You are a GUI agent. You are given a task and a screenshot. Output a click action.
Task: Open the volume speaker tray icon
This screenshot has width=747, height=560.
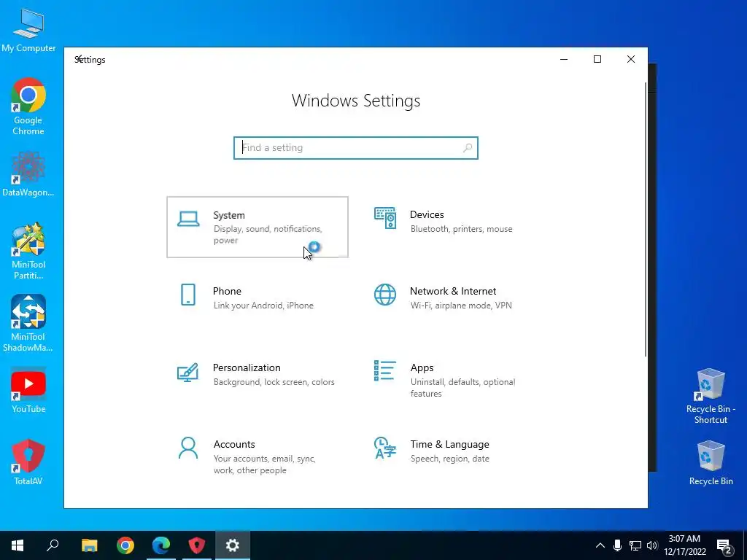pyautogui.click(x=652, y=545)
